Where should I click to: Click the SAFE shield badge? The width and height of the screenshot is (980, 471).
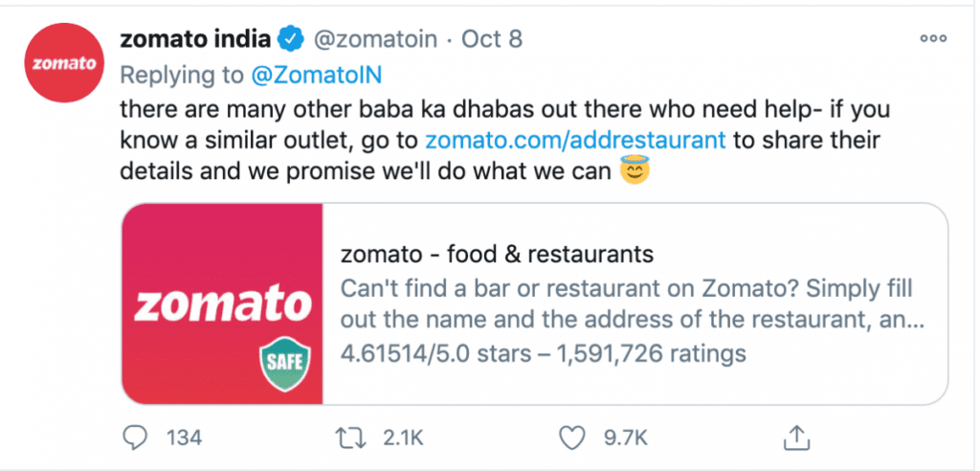[285, 363]
